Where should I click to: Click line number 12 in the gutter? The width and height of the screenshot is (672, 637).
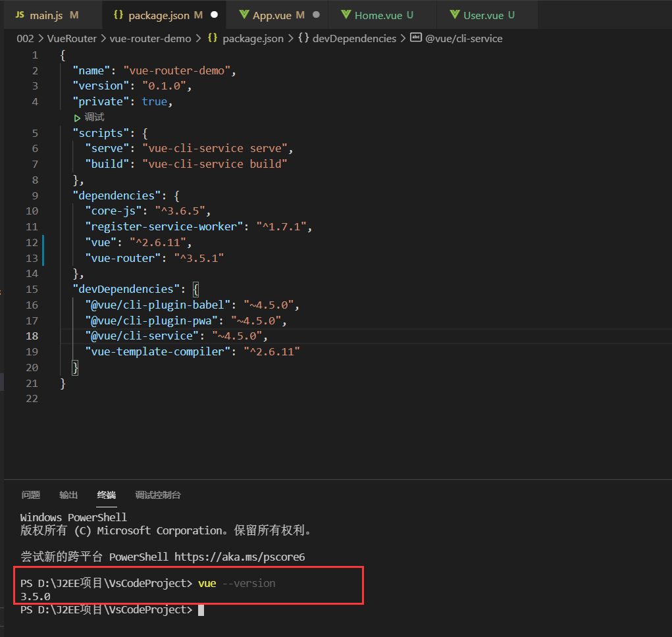pos(32,242)
